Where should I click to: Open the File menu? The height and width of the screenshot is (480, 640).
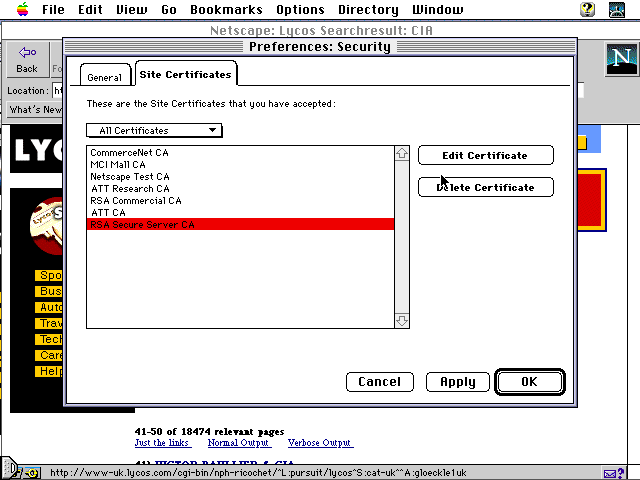click(53, 9)
